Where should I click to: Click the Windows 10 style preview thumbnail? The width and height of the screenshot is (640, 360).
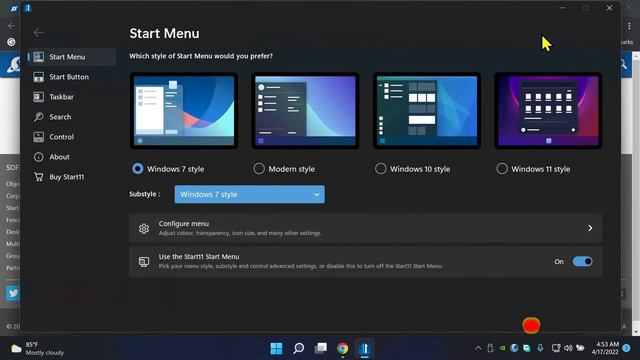pos(427,111)
